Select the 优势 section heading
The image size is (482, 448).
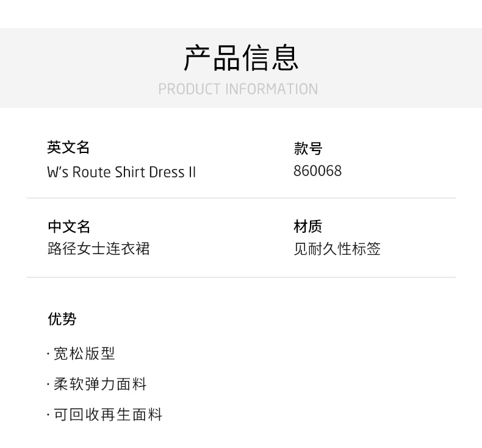tap(62, 319)
